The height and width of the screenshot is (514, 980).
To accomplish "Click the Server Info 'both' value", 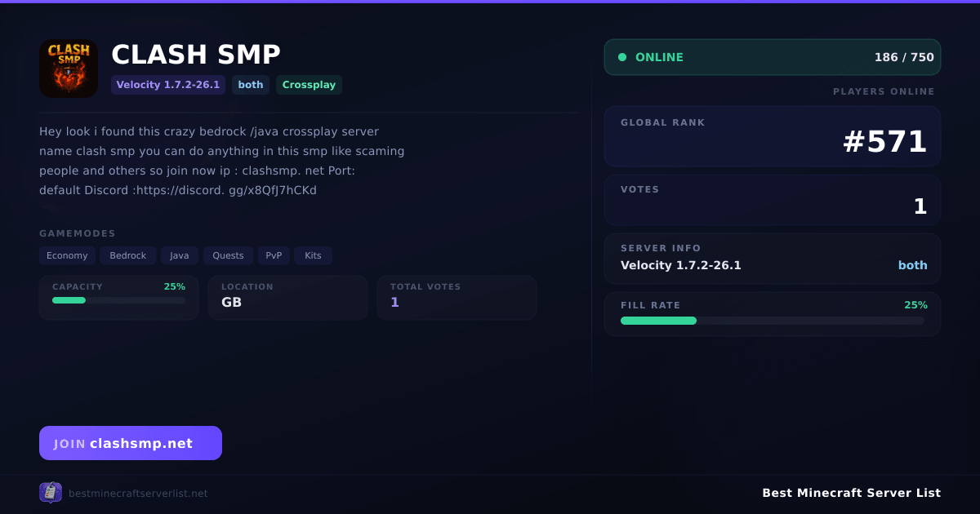I will point(913,265).
